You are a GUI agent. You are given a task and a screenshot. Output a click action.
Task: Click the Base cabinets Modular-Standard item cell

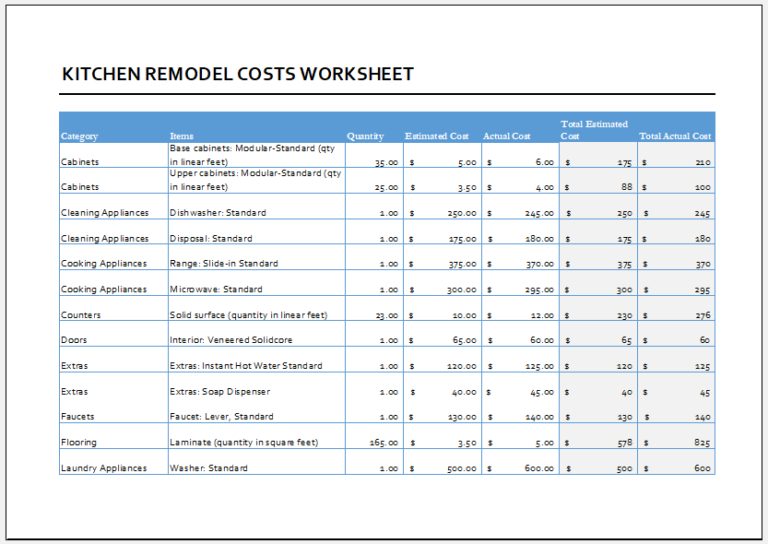[x=257, y=155]
